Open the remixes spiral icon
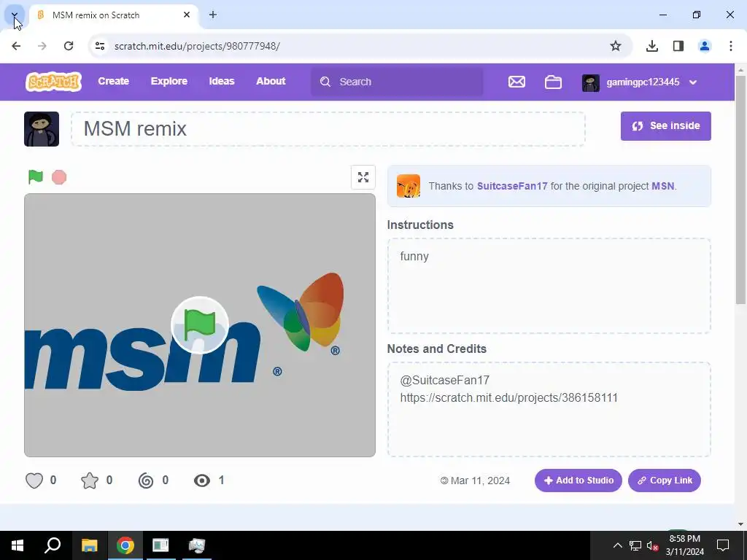Image resolution: width=747 pixels, height=560 pixels. (x=146, y=481)
